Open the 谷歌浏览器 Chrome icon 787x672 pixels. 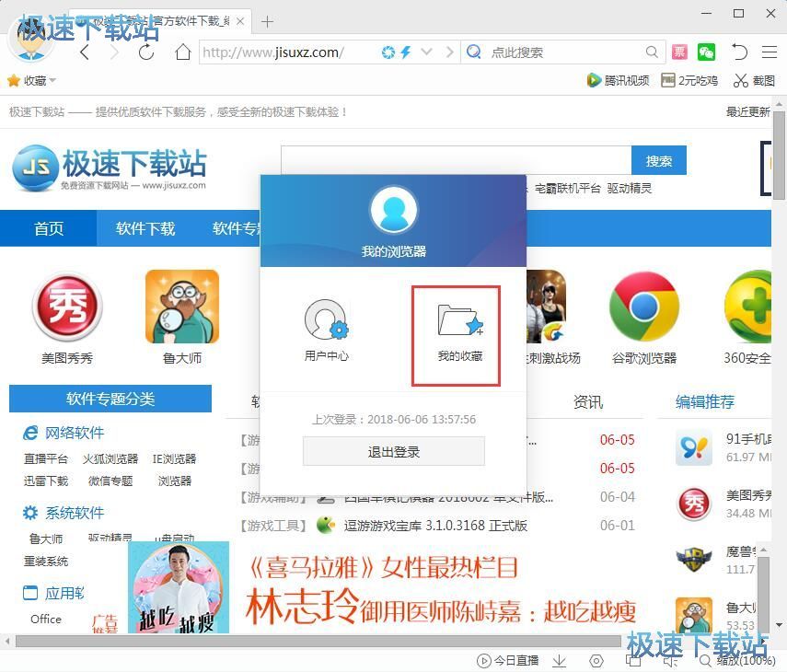(644, 307)
